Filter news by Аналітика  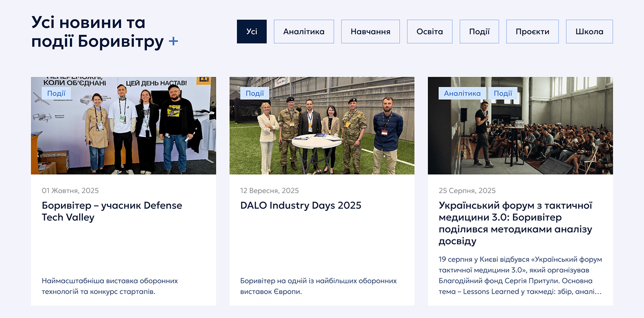(x=304, y=32)
